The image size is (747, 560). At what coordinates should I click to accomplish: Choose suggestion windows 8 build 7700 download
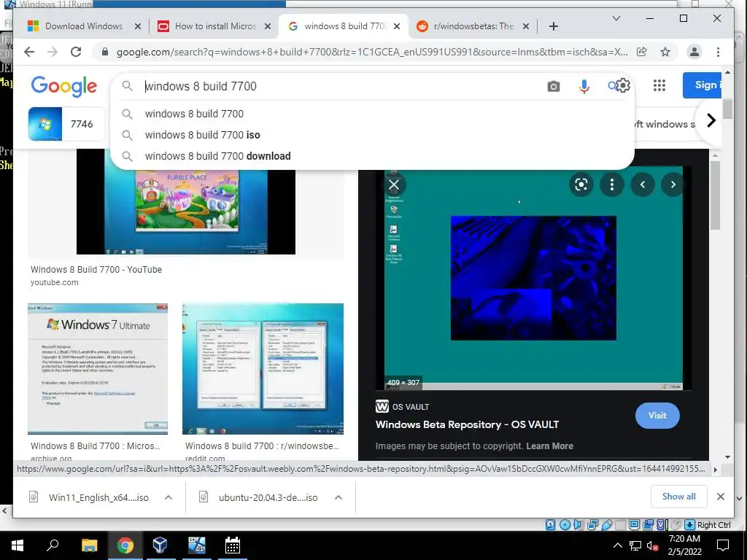[x=217, y=156]
